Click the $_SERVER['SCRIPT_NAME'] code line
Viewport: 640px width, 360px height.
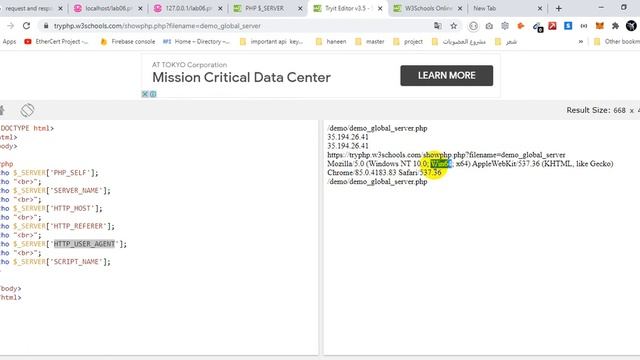(x=56, y=262)
